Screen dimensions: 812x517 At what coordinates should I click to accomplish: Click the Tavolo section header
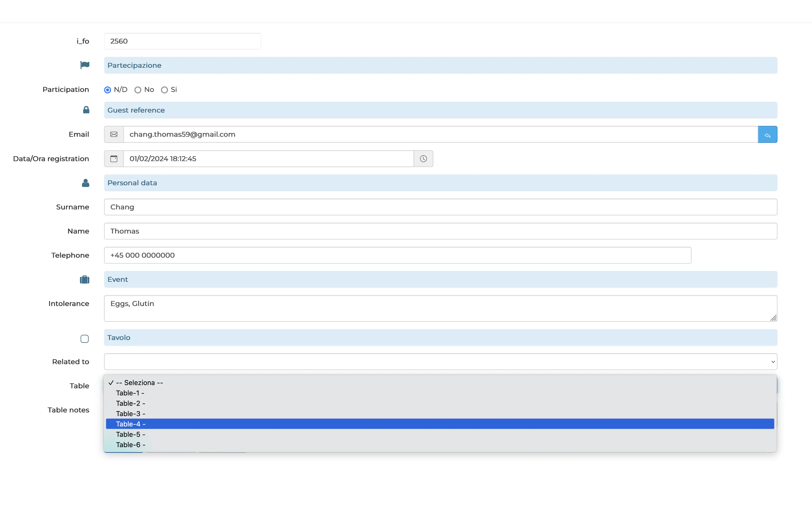(x=441, y=338)
